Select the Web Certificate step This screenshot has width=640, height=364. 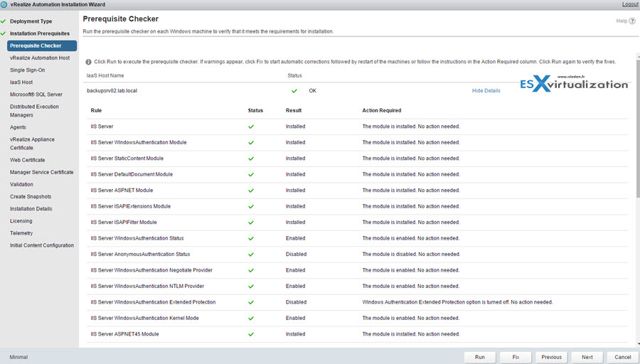click(x=27, y=160)
